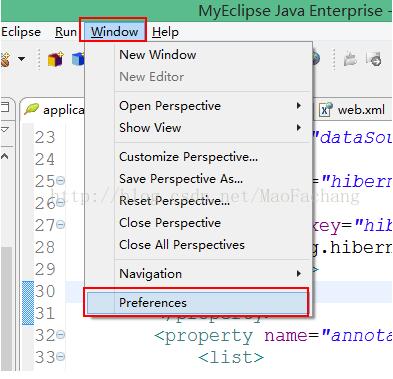Click the XML file icon on web.xml tab

click(325, 110)
